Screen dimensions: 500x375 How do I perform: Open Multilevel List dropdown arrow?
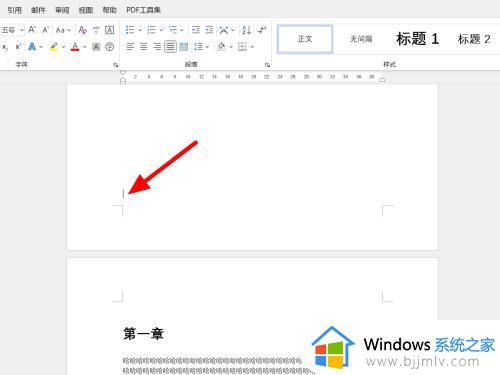point(182,30)
